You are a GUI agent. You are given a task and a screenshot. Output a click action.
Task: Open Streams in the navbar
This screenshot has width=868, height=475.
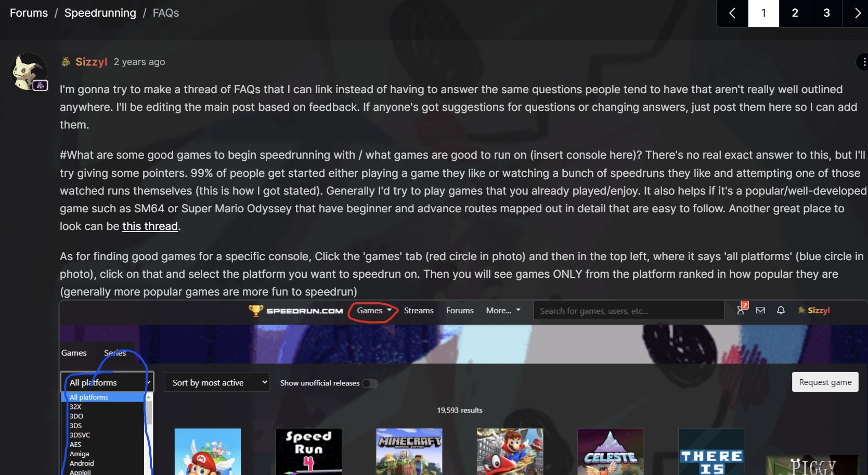[x=419, y=311]
